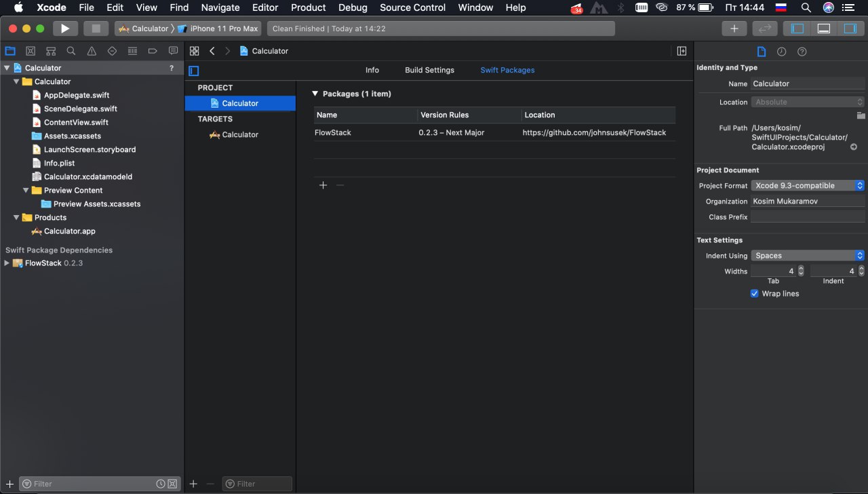Open the Find navigator magnifier icon
Image resolution: width=868 pixels, height=494 pixels.
71,51
